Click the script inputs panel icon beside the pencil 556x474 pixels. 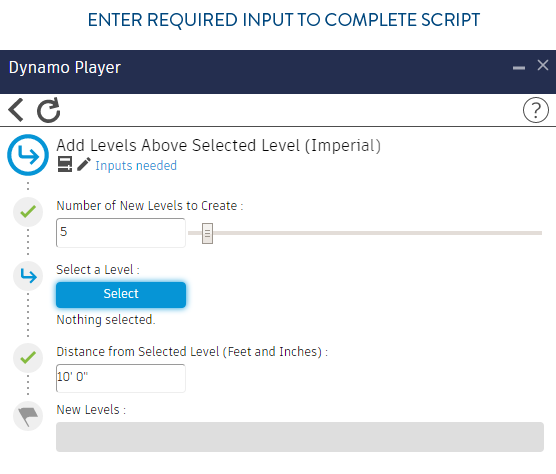(65, 164)
